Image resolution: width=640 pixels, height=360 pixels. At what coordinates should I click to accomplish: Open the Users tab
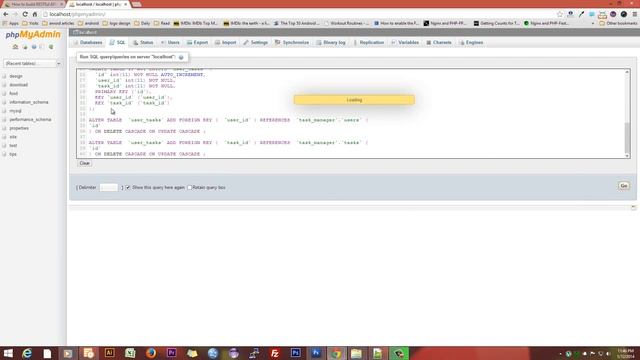(x=170, y=42)
